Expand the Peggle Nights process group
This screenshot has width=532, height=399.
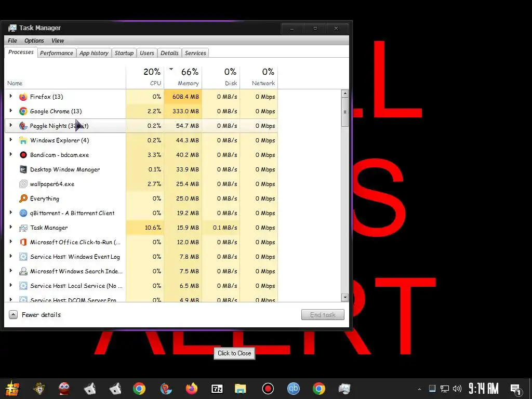[11, 126]
